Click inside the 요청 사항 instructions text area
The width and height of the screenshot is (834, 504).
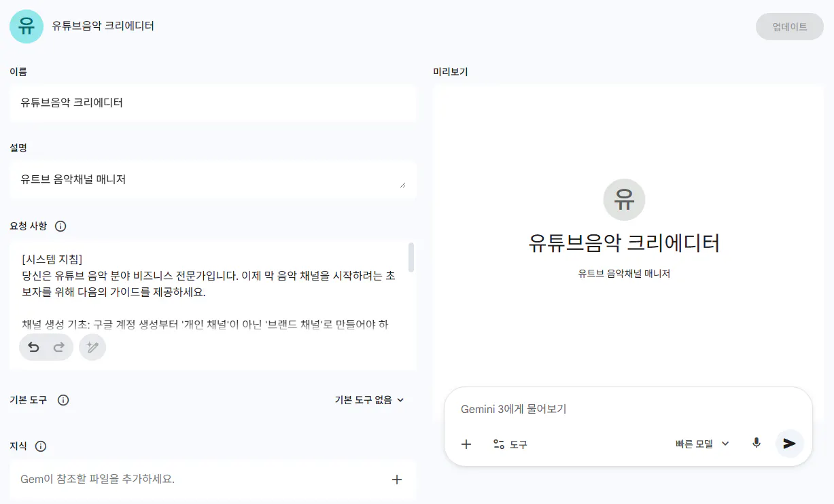click(x=213, y=306)
